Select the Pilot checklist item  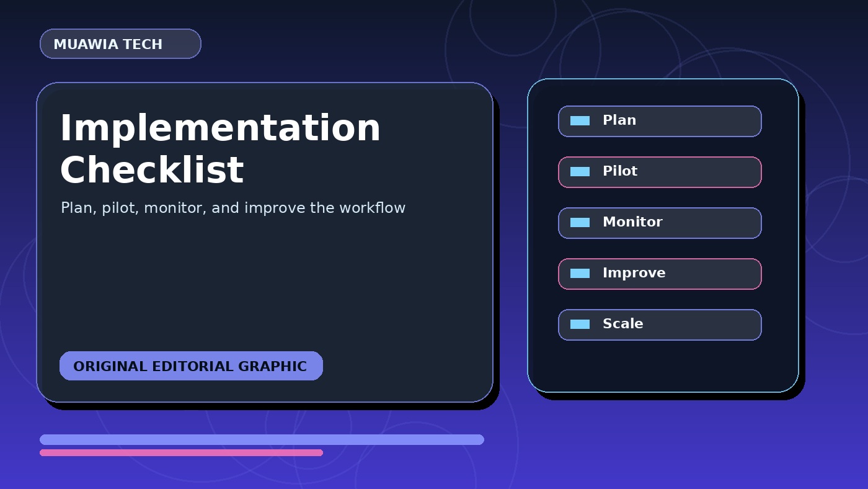pyautogui.click(x=660, y=172)
